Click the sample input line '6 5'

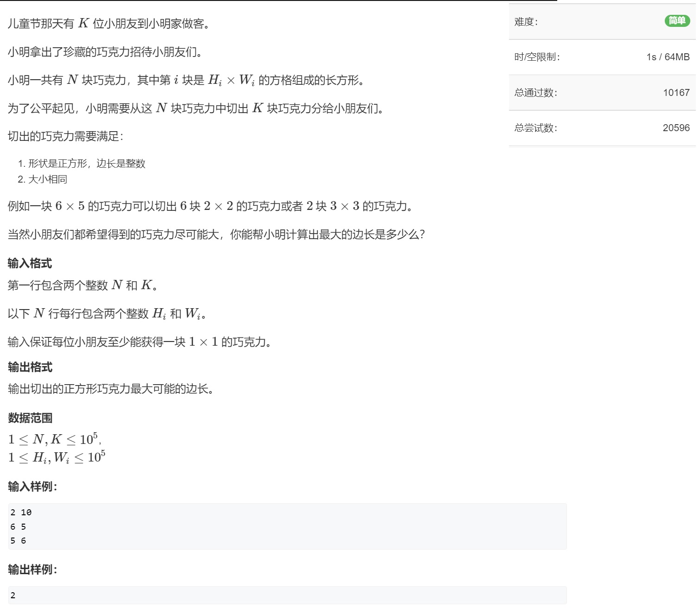[x=18, y=527]
